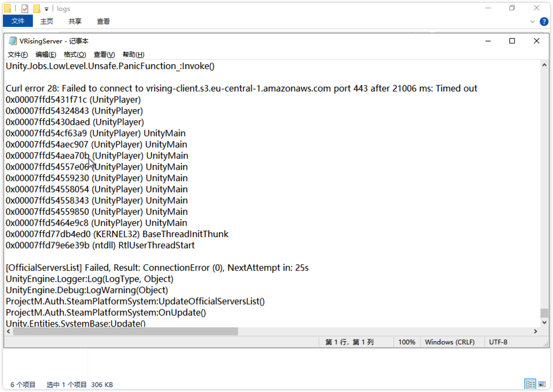Click the line 'Unity.Jobs.LowLevel.Unsafe.PanicFunction_:Invoke()'
The image size is (553, 392).
[110, 66]
